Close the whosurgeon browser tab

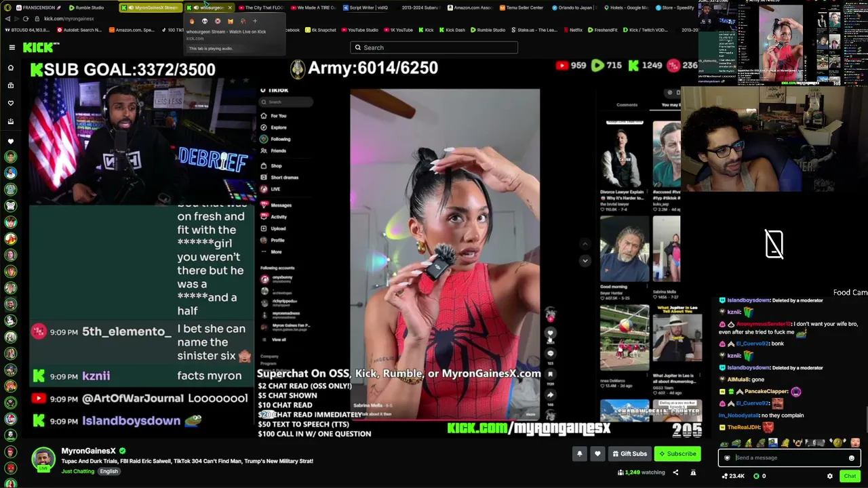[230, 7]
